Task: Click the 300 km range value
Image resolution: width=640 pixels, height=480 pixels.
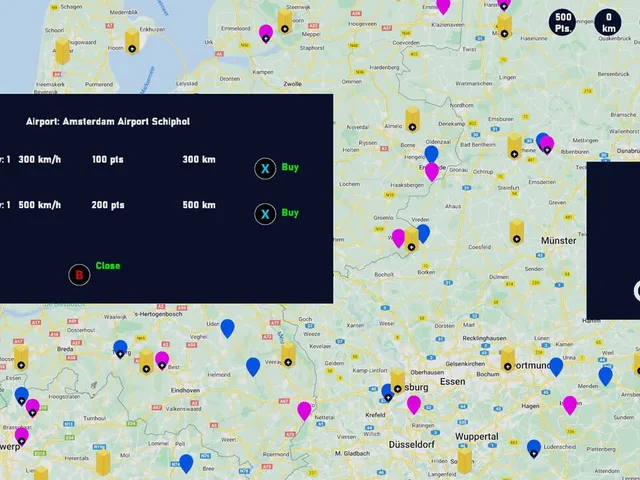Action: 199,160
